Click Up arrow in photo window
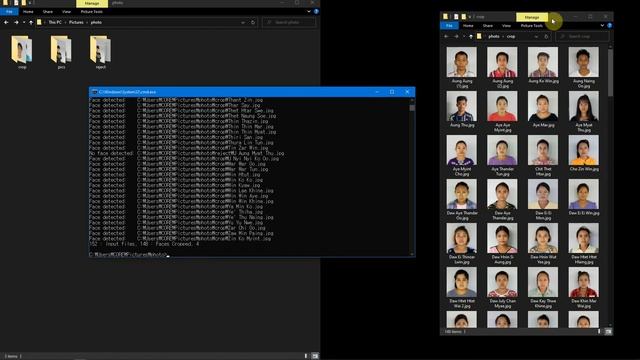This screenshot has width=640, height=360. pyautogui.click(x=31, y=22)
